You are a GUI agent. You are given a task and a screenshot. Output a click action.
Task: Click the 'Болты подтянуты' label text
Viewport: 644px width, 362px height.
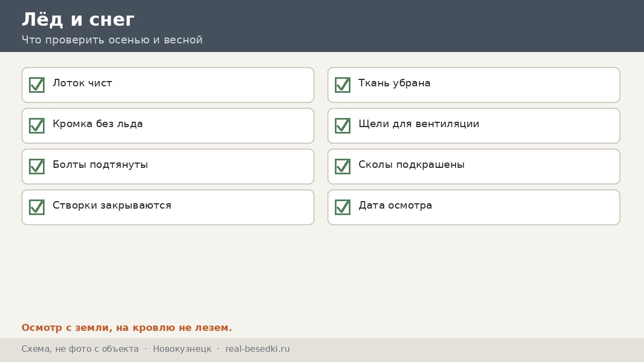pos(100,165)
